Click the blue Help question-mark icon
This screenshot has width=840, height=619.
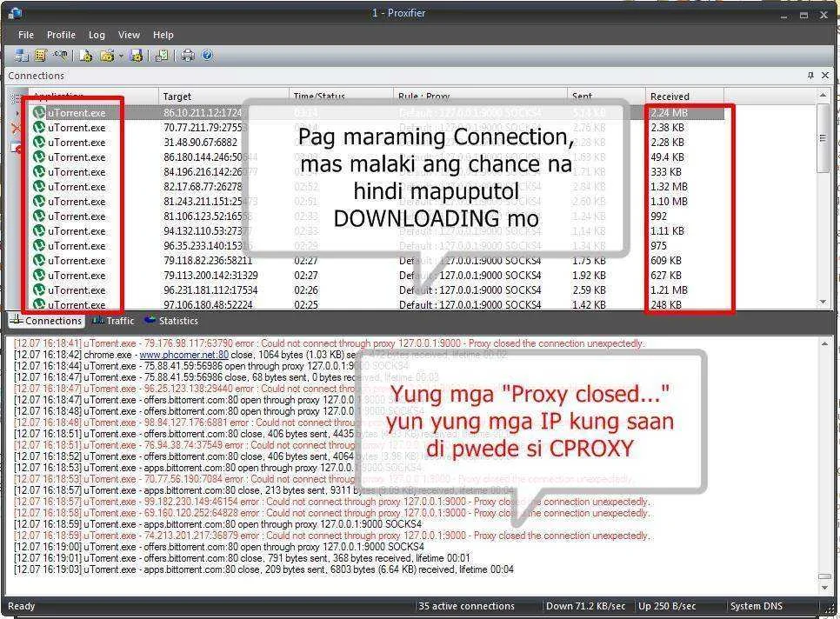point(207,55)
